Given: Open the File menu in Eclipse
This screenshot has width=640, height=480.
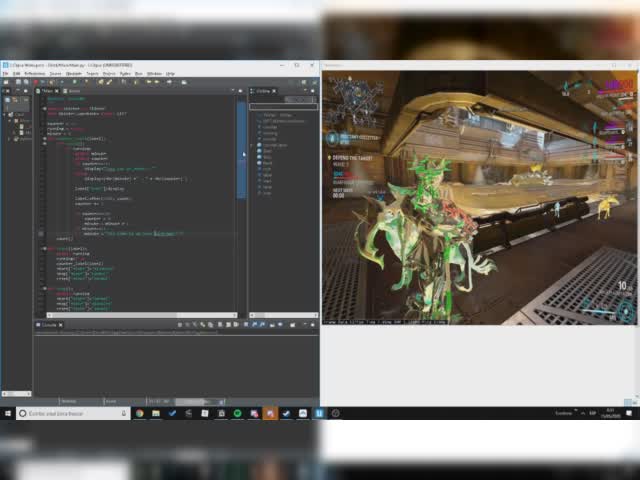Looking at the screenshot, I should [6, 74].
